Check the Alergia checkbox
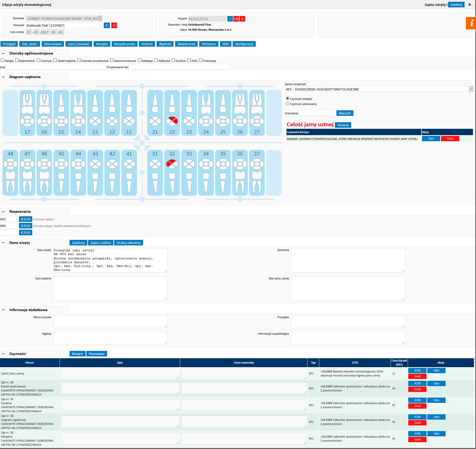The height and width of the screenshot is (449, 476). click(3, 60)
